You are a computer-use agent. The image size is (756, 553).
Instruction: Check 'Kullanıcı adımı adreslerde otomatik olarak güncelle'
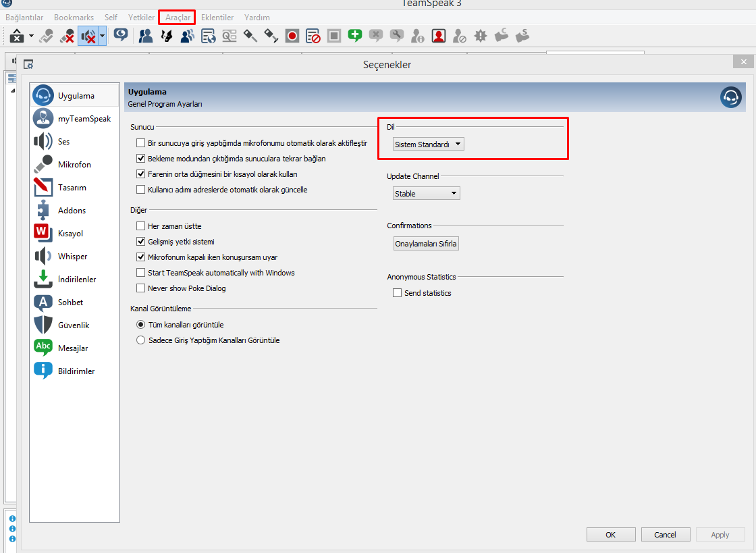tap(141, 190)
